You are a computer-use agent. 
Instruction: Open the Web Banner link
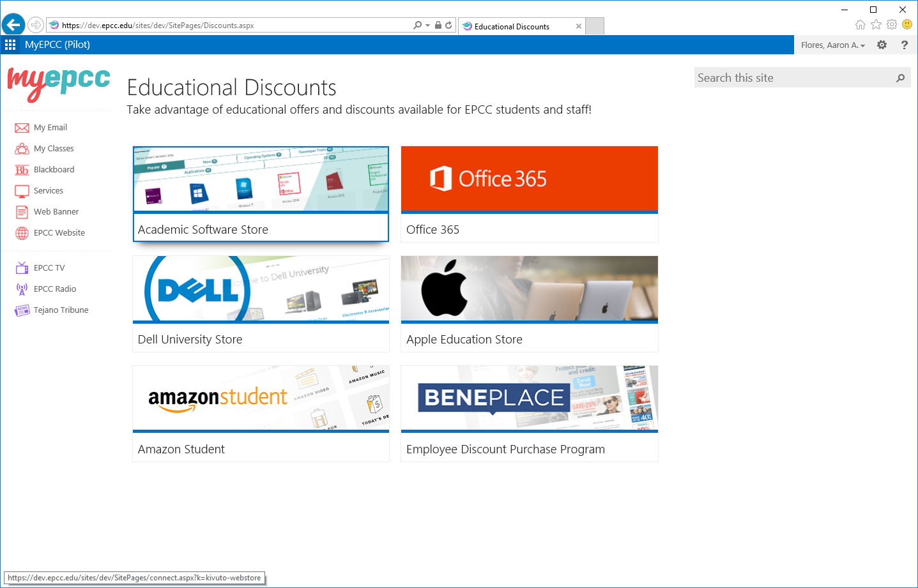point(56,212)
